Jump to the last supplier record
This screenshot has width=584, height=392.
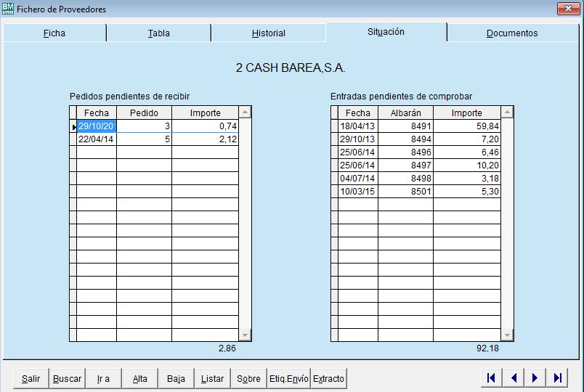click(x=557, y=377)
